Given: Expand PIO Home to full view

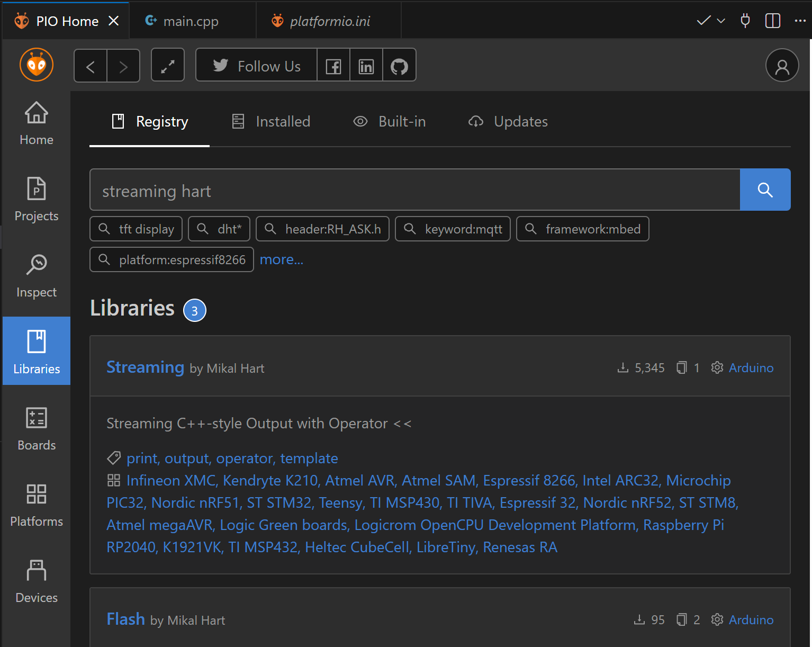Looking at the screenshot, I should pyautogui.click(x=168, y=65).
